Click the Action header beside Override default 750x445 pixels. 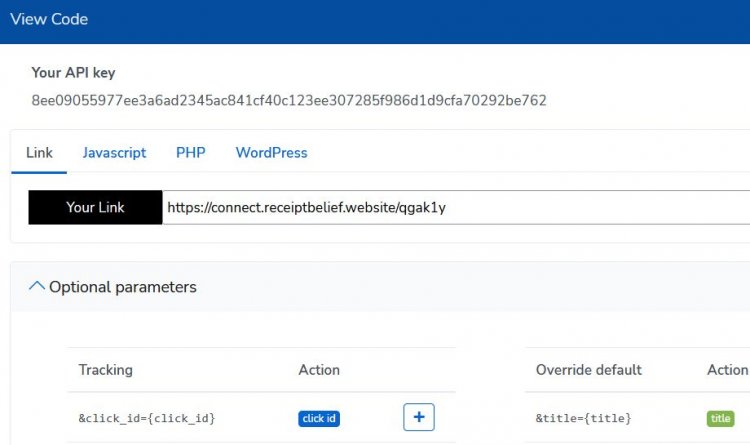(x=727, y=370)
